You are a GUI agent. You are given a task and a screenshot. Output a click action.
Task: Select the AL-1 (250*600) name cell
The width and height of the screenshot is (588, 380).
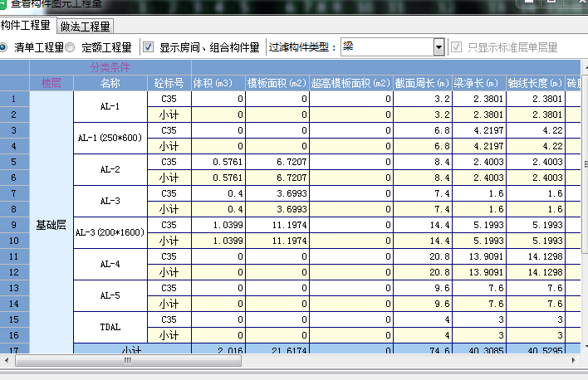tap(110, 138)
